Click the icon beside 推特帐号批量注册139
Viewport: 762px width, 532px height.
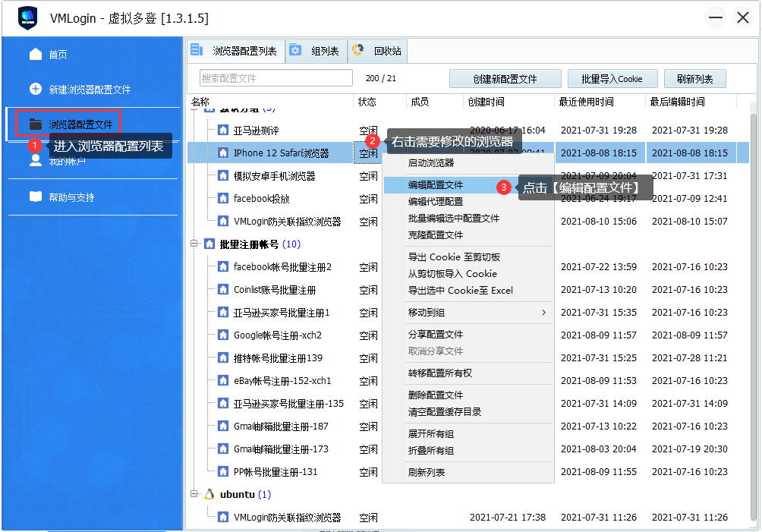pyautogui.click(x=223, y=358)
